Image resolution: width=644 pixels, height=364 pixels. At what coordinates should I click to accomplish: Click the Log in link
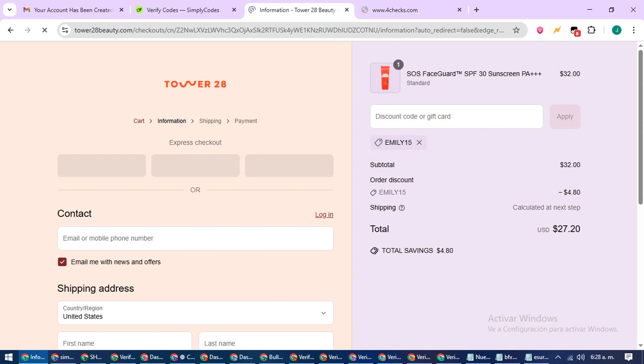pyautogui.click(x=324, y=215)
